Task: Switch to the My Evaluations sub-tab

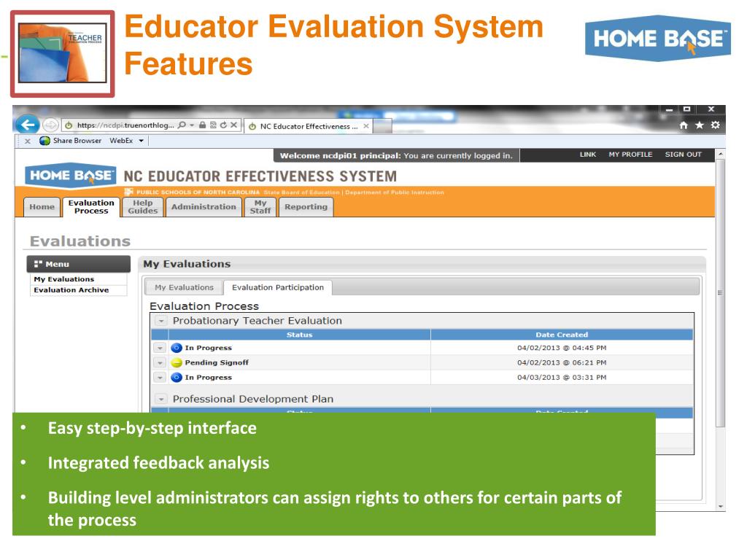Action: [x=184, y=287]
